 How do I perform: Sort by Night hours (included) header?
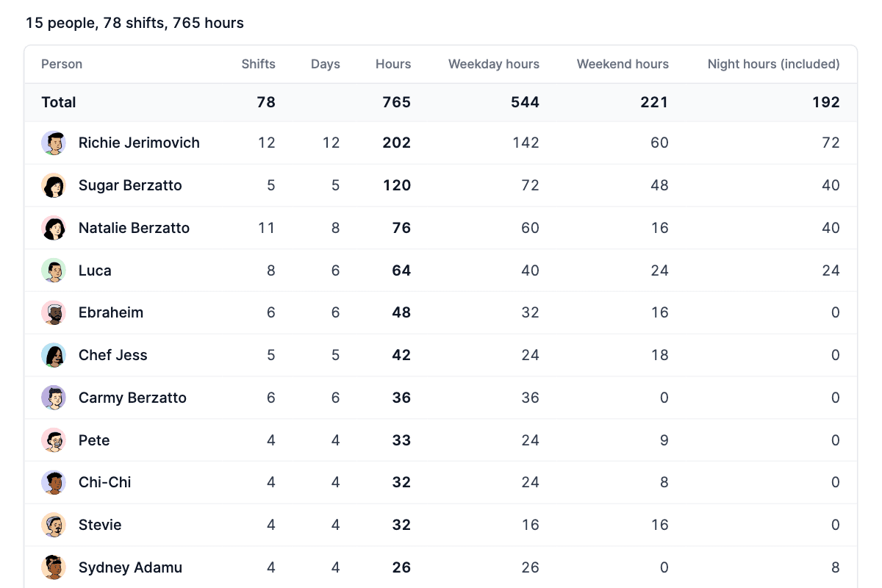coord(773,64)
